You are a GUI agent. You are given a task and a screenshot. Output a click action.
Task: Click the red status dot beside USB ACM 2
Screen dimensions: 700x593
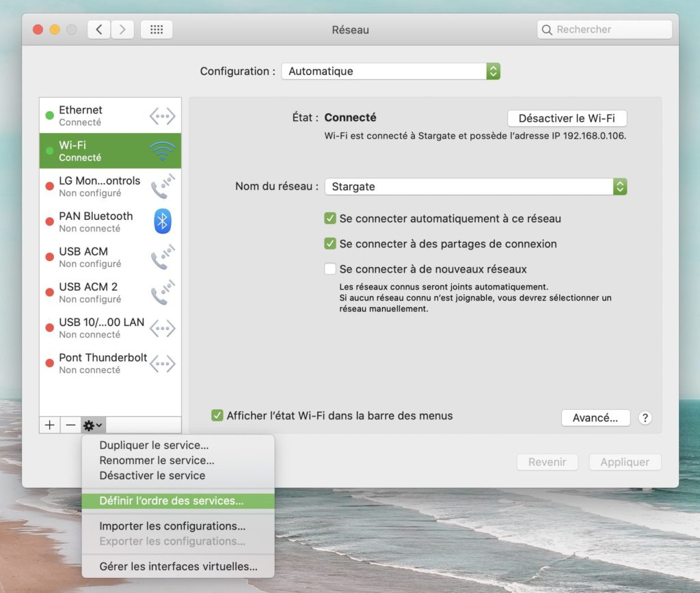coord(49,292)
